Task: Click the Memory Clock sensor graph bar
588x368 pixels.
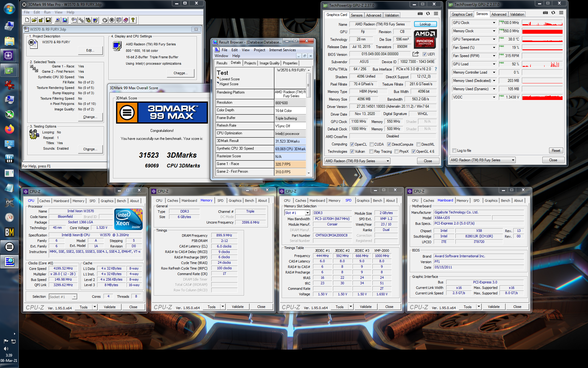Action: [x=542, y=31]
